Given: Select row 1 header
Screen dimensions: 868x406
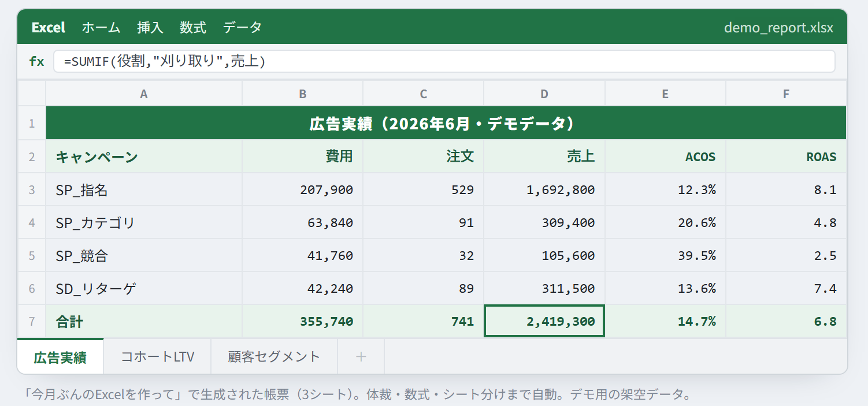Looking at the screenshot, I should click(32, 123).
